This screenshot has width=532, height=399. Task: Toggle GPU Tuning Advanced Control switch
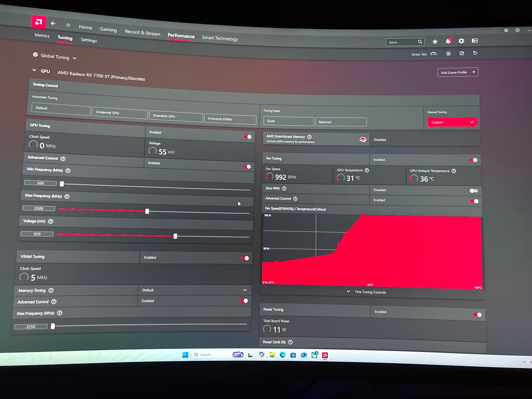pyautogui.click(x=247, y=167)
